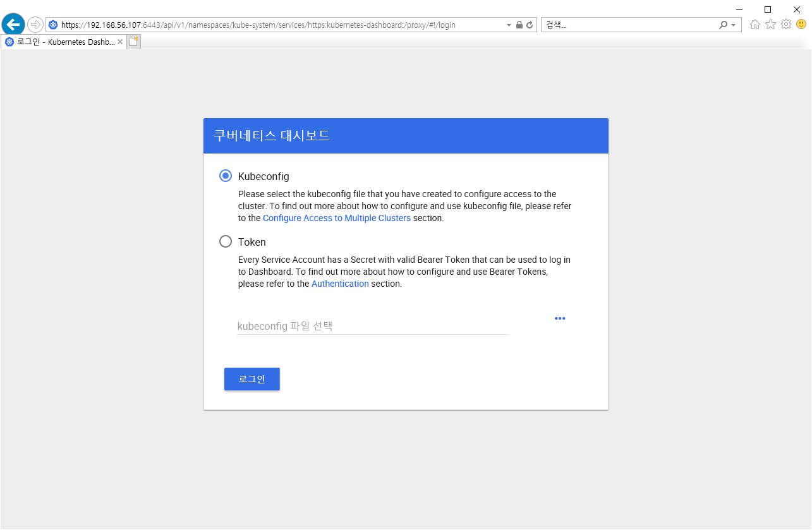The height and width of the screenshot is (530, 812).
Task: Close the Kubernetes Dashboard tab
Action: click(120, 42)
